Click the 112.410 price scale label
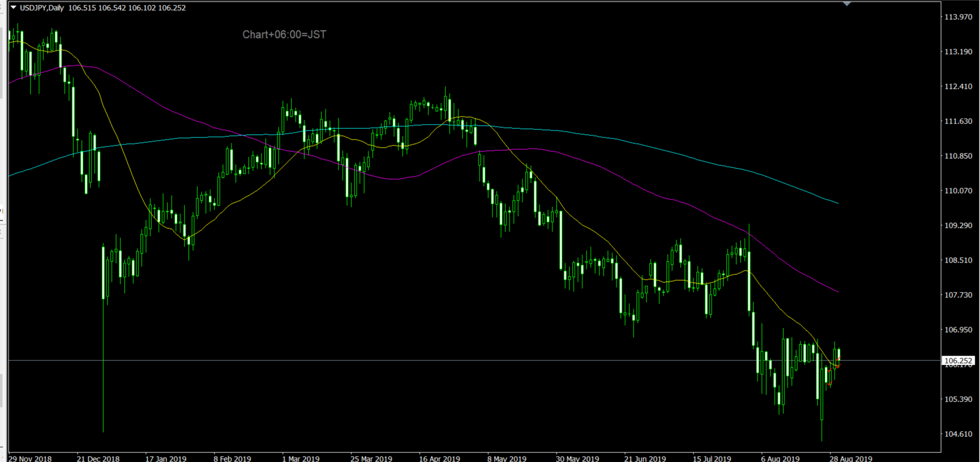This screenshot has width=980, height=462. click(x=958, y=87)
